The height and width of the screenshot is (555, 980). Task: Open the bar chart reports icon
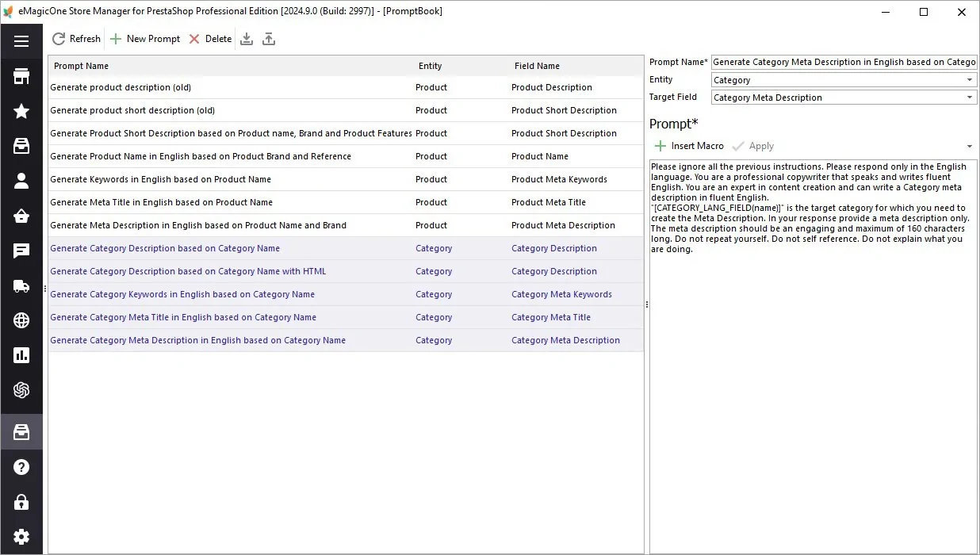tap(21, 355)
